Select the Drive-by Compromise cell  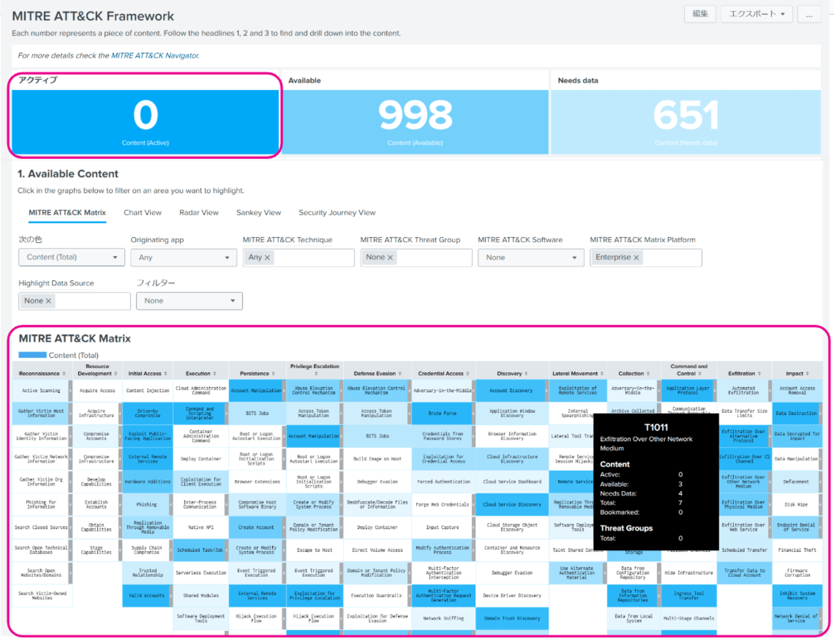coord(147,413)
